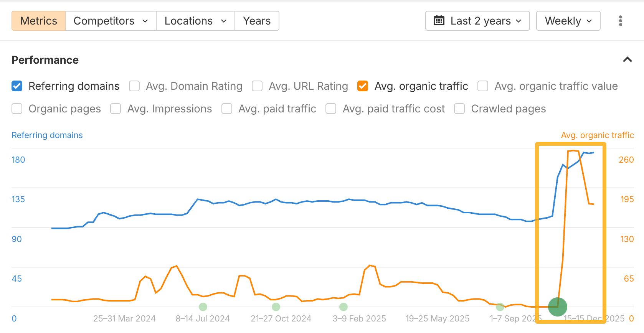The width and height of the screenshot is (644, 333).
Task: Select the Metrics tab
Action: (38, 21)
